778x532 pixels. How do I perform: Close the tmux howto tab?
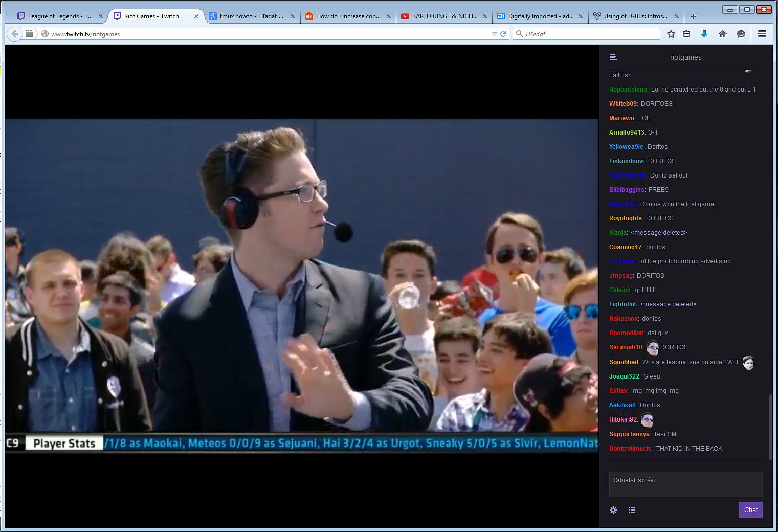293,16
